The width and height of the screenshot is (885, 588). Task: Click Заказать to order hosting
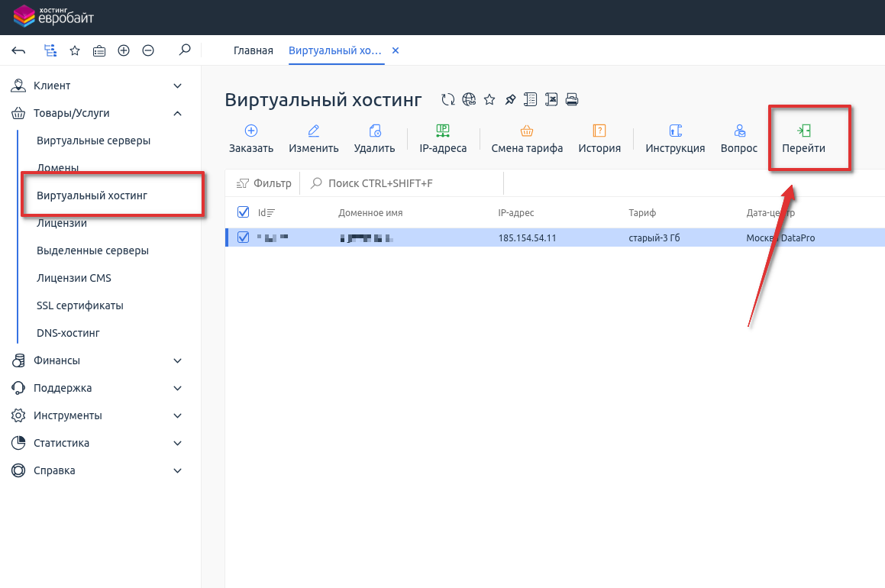(251, 139)
